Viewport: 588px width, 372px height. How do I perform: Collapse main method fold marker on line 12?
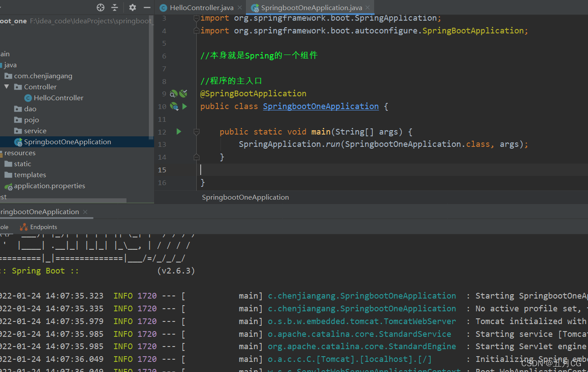pyautogui.click(x=196, y=131)
